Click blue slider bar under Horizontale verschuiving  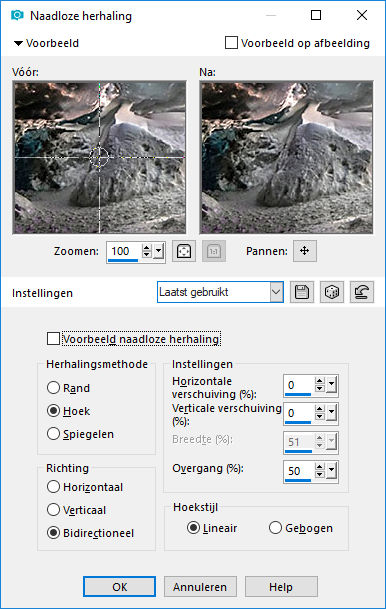click(x=298, y=394)
